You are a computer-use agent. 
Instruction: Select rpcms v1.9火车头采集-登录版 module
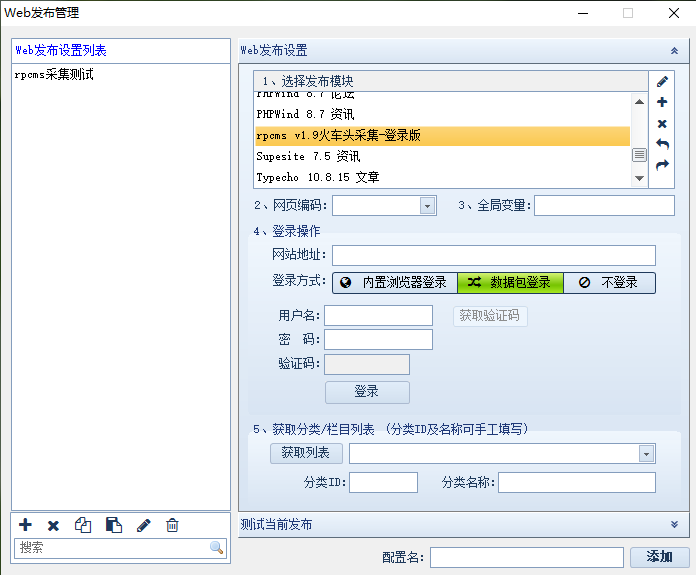click(x=443, y=135)
